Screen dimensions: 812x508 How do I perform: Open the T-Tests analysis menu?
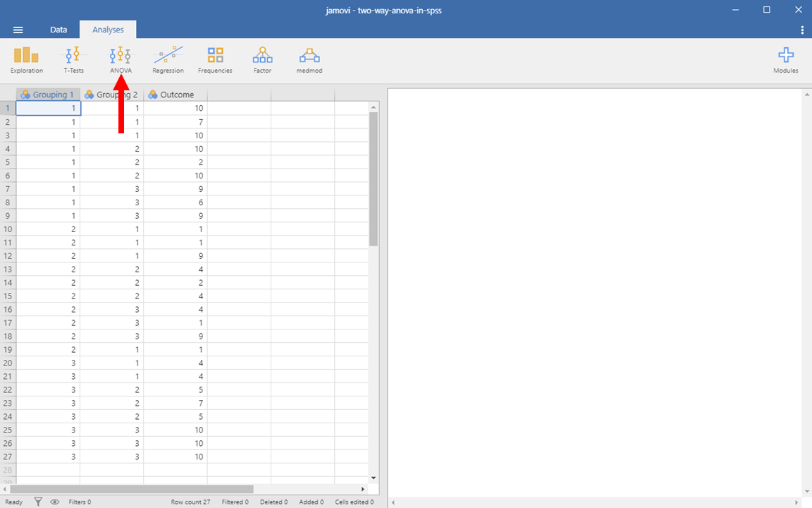[73, 59]
